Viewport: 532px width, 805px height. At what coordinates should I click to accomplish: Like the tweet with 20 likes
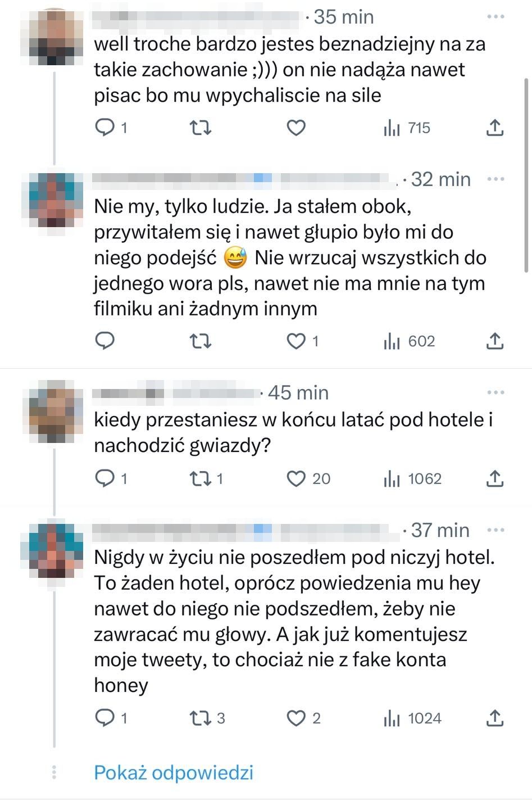click(x=296, y=478)
